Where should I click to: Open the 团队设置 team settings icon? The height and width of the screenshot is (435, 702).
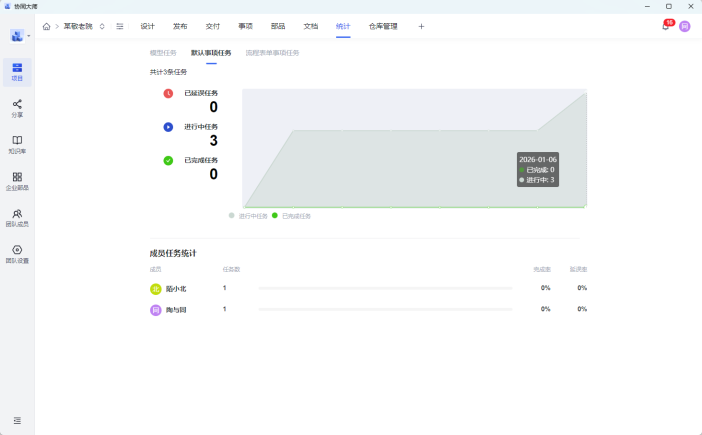click(17, 254)
